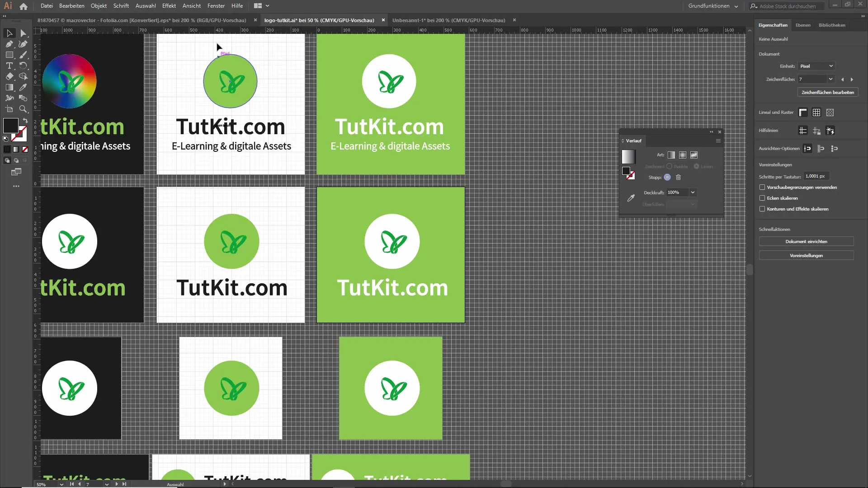Click Dokument einrichten button
This screenshot has height=488, width=868.
point(806,242)
